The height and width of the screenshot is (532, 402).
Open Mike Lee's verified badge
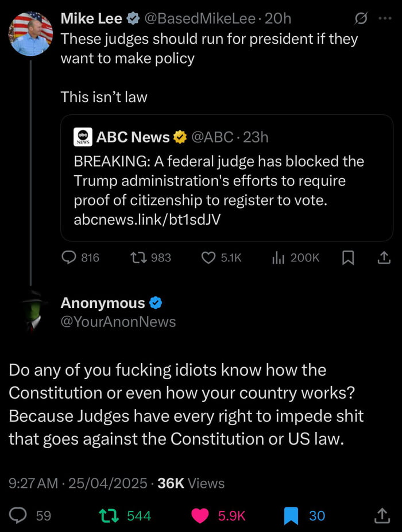pyautogui.click(x=133, y=18)
